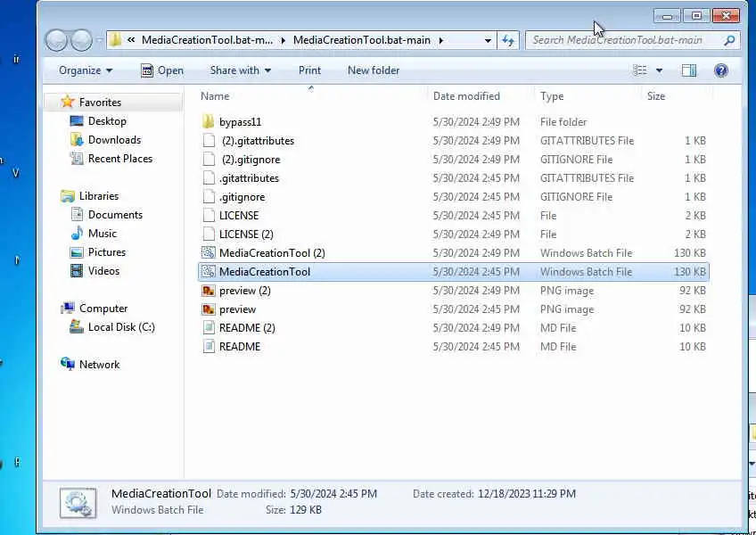The image size is (756, 535).
Task: Select the highlighted MediaCreationTool file row
Action: [453, 272]
